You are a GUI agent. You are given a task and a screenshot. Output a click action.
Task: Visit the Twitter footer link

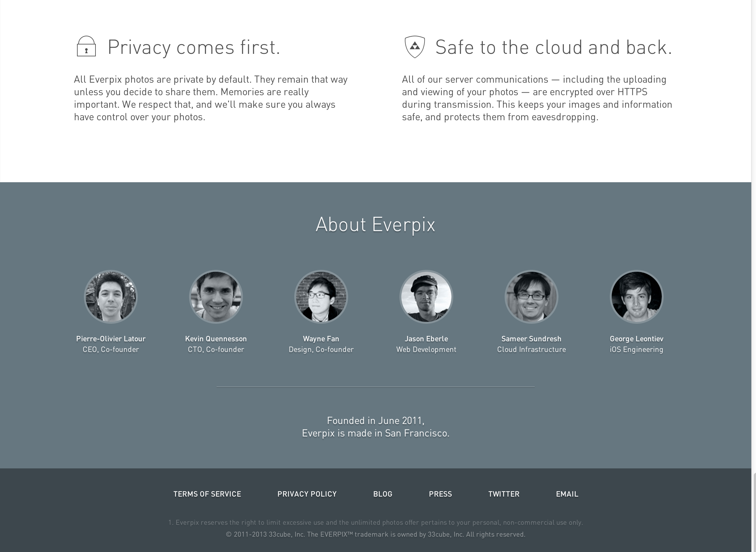click(504, 494)
